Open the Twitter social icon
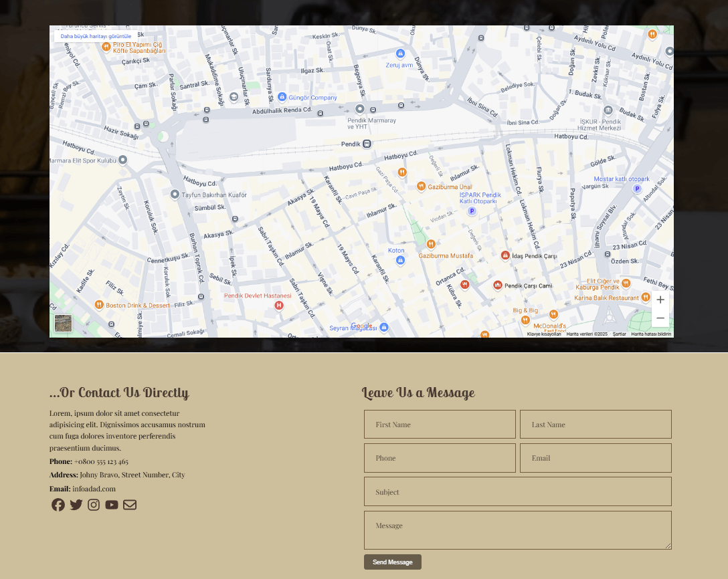This screenshot has width=728, height=579. point(76,505)
